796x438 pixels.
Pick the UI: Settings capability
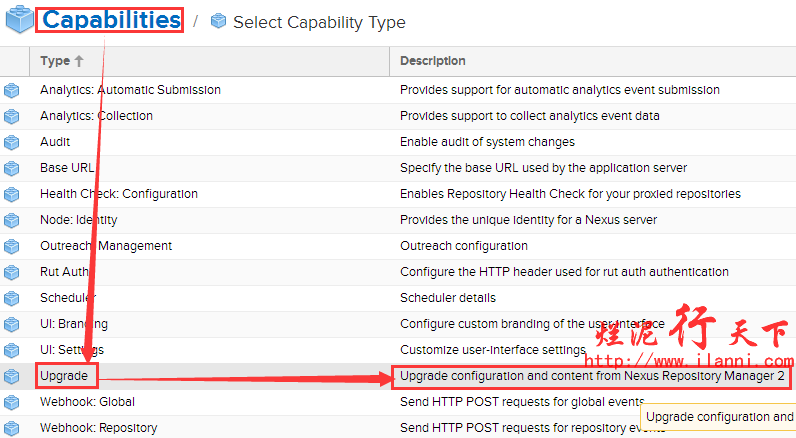[71, 350]
